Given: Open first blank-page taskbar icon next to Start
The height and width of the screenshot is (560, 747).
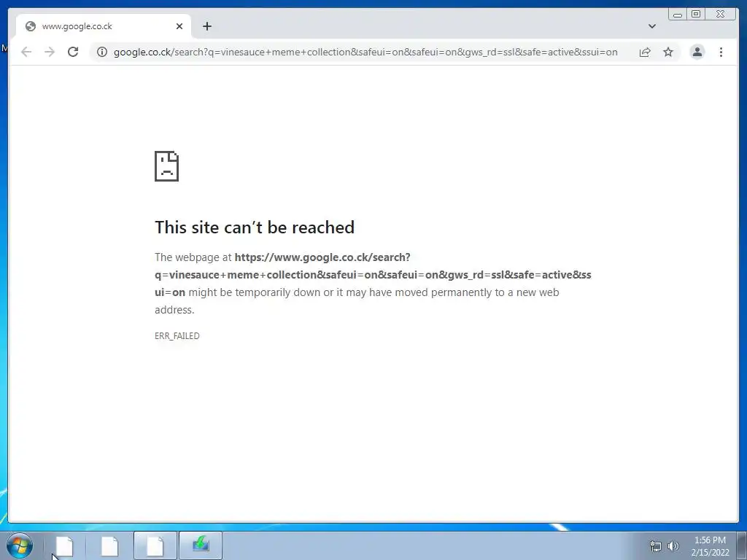Looking at the screenshot, I should [64, 545].
